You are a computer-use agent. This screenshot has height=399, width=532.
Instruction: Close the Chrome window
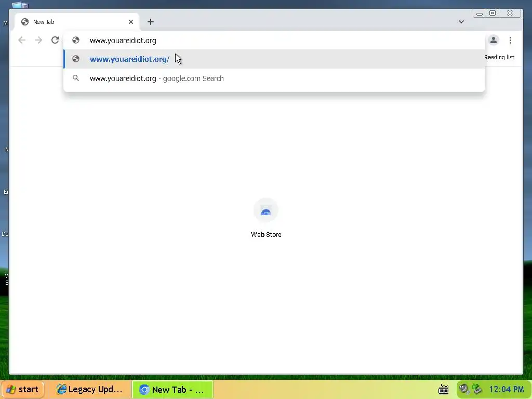(x=510, y=13)
